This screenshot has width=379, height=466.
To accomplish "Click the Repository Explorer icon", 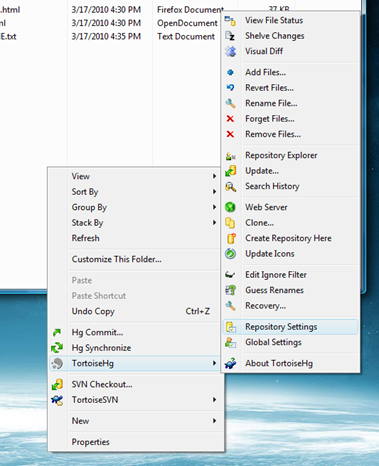I will [x=231, y=156].
